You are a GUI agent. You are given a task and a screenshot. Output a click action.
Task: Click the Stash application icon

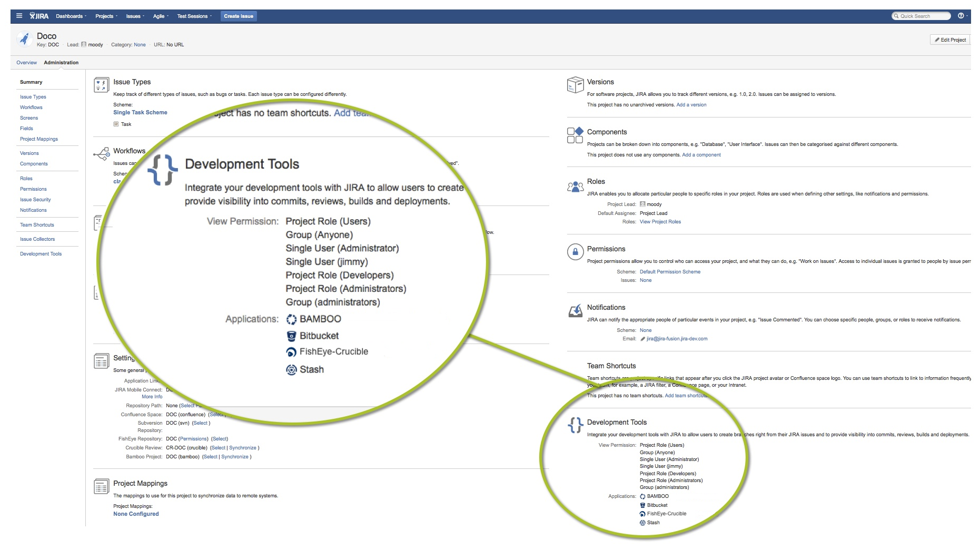pos(642,523)
